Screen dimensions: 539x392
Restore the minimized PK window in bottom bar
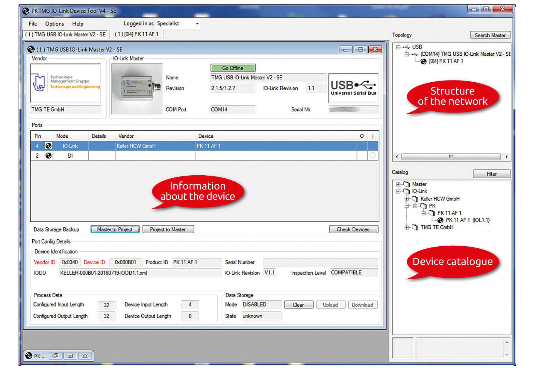(x=55, y=356)
